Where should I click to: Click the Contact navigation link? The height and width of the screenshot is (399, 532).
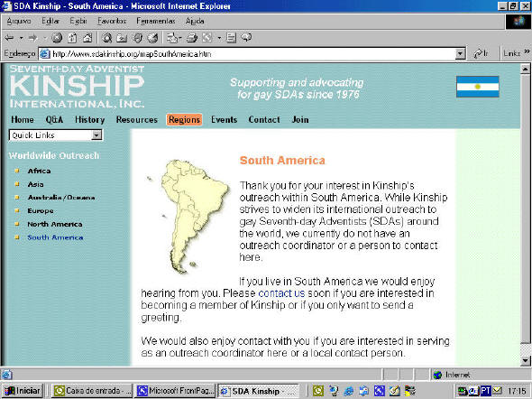click(264, 119)
